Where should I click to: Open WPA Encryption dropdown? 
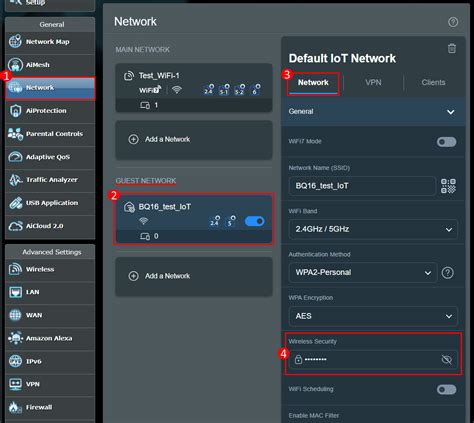point(373,316)
